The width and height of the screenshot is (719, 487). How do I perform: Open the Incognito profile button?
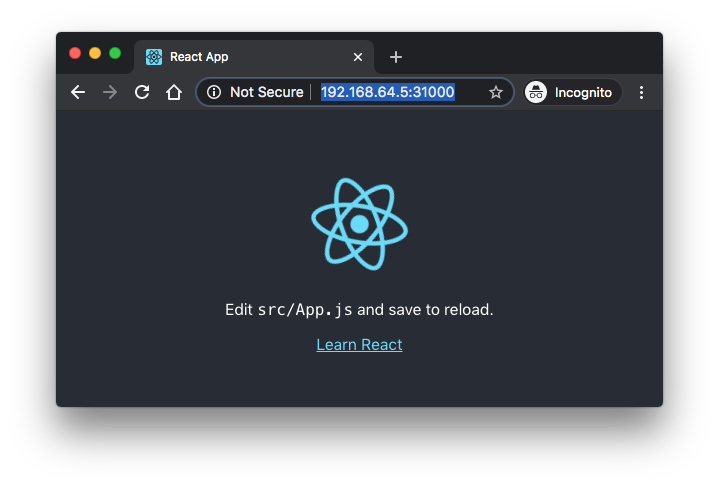click(x=573, y=92)
